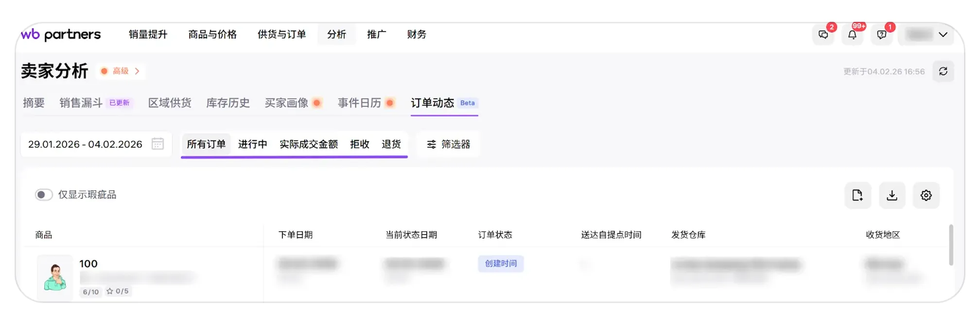This screenshot has width=980, height=322.
Task: Open table settings gear
Action: tap(926, 195)
